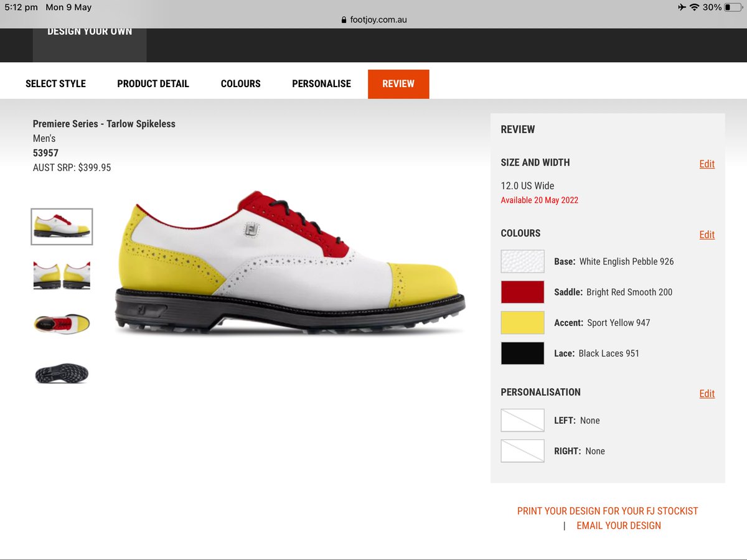Click the Left personalisation empty box
The image size is (747, 560).
point(522,420)
